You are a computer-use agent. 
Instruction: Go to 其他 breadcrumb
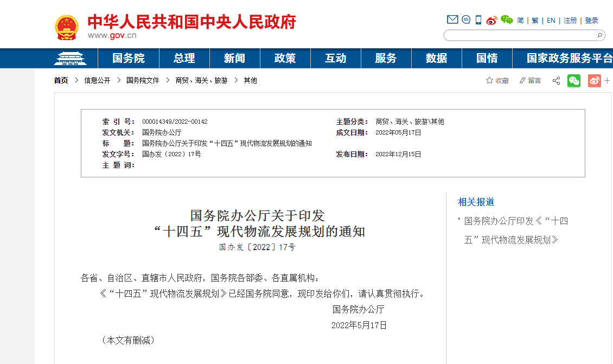(x=250, y=80)
